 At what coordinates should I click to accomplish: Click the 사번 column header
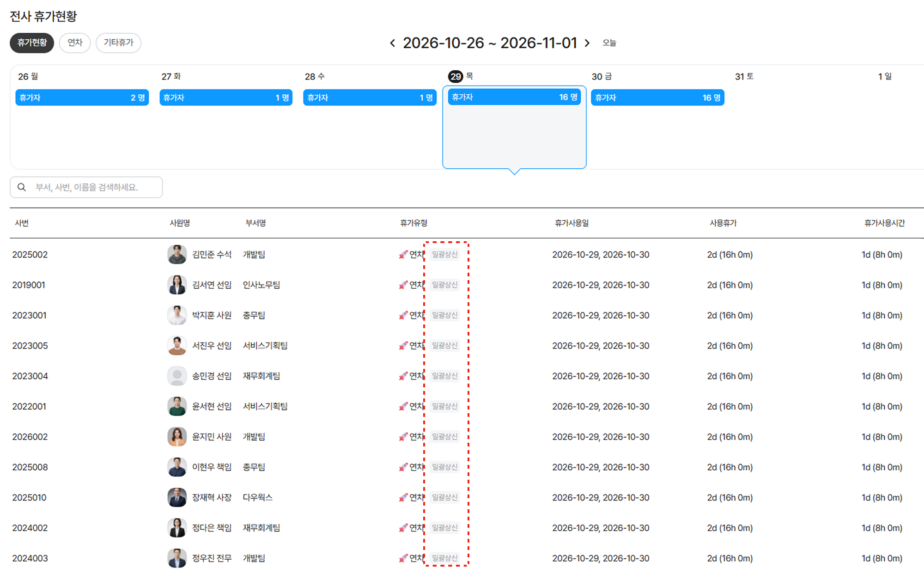click(22, 223)
